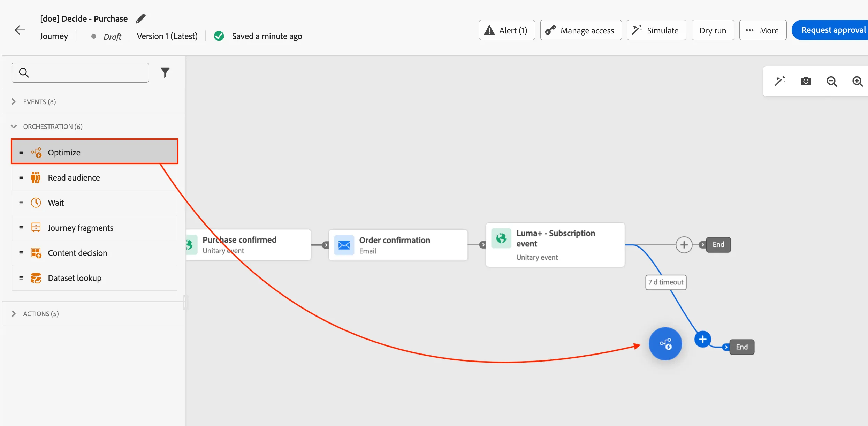Expand the EVENTS (8) section

[93, 102]
